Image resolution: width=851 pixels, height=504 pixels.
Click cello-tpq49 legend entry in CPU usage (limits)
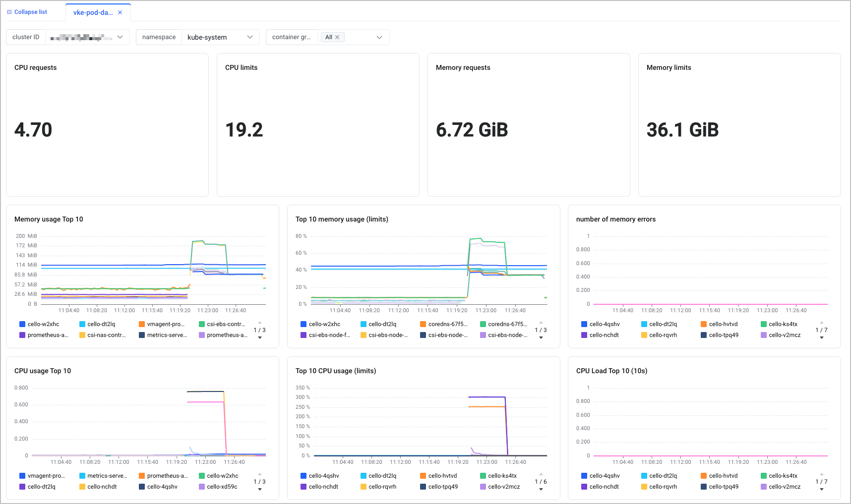439,487
